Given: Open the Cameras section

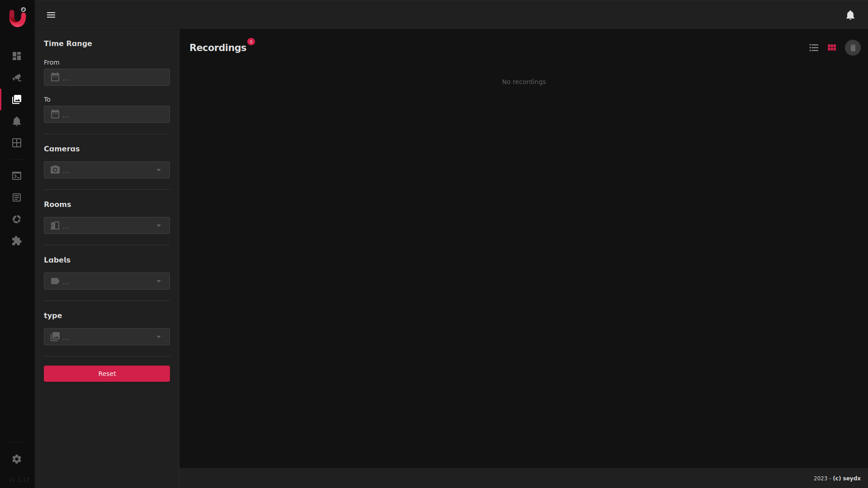Looking at the screenshot, I should pyautogui.click(x=17, y=78).
